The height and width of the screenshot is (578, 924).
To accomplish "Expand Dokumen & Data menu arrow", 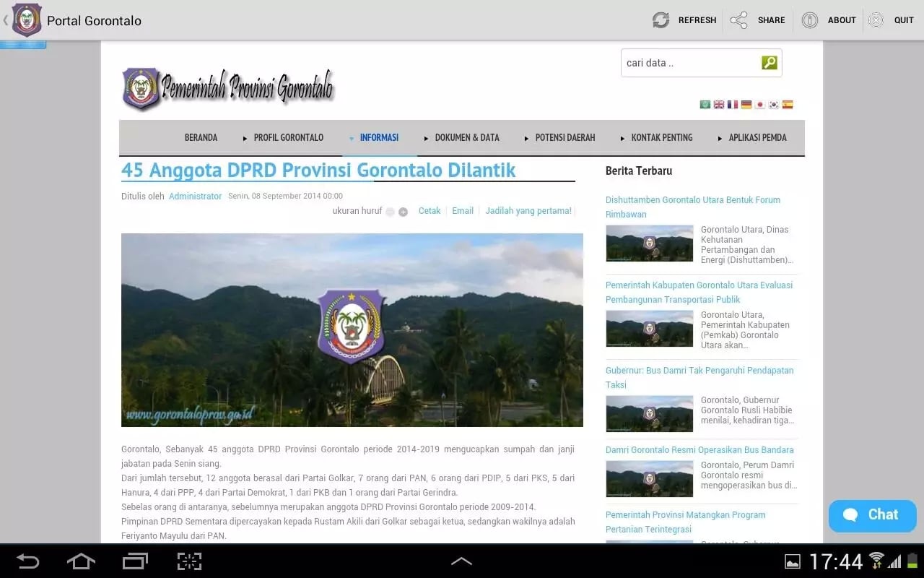I will tap(427, 138).
